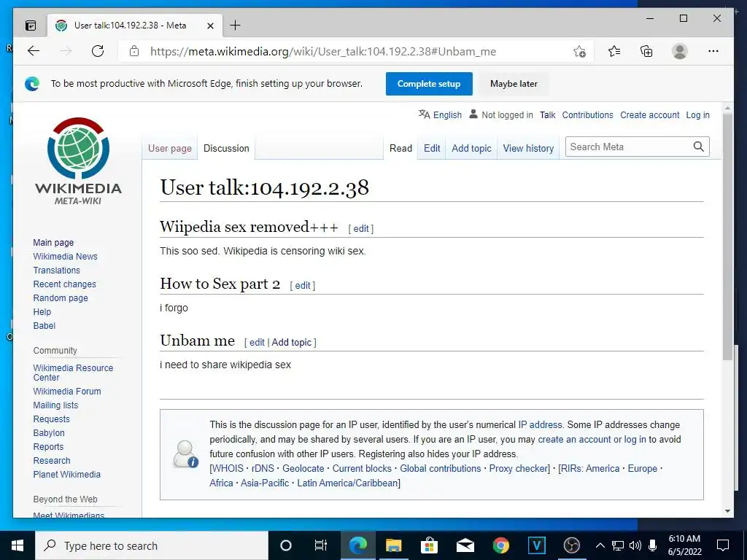747x560 pixels.
Task: Open Translations in sidebar
Action: [57, 270]
